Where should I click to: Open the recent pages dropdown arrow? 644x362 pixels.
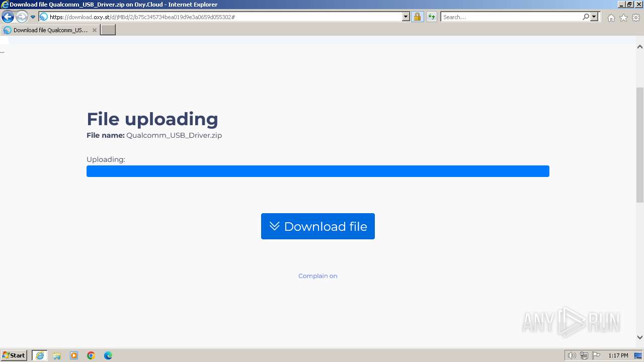[33, 17]
